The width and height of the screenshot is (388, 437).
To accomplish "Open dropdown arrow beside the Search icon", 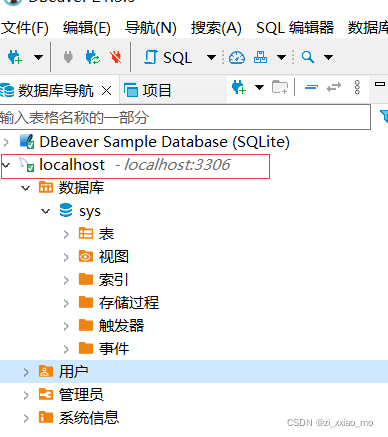I will point(328,57).
